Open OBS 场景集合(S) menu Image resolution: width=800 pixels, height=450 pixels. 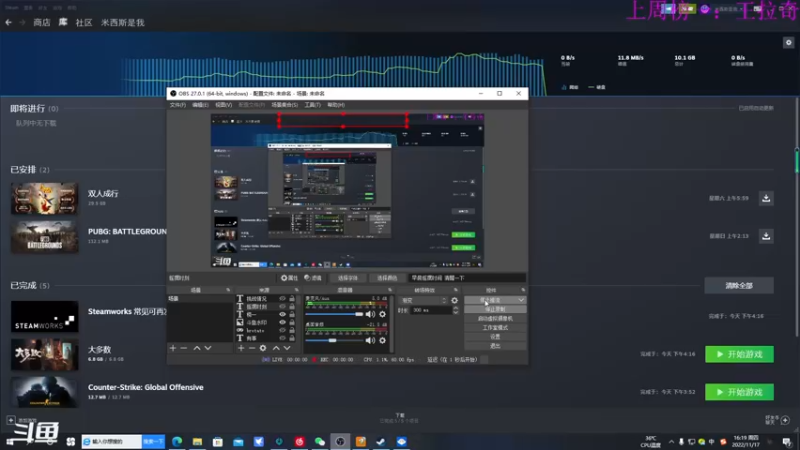pos(284,105)
